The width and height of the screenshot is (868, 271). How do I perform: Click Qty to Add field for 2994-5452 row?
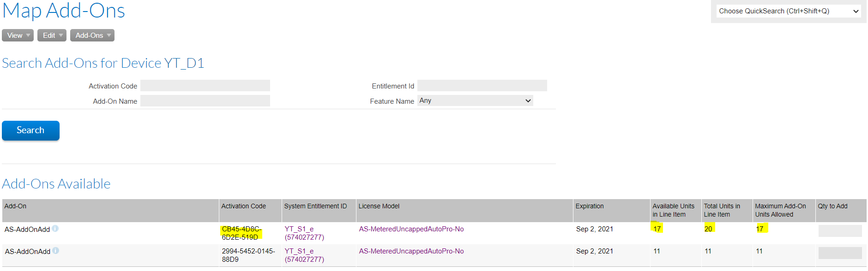click(x=840, y=253)
